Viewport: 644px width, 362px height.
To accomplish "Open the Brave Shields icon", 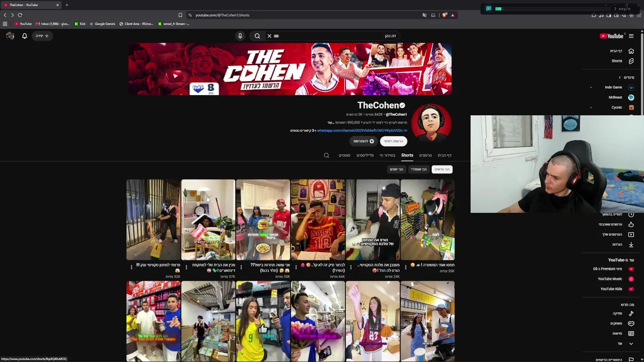I will (x=444, y=15).
